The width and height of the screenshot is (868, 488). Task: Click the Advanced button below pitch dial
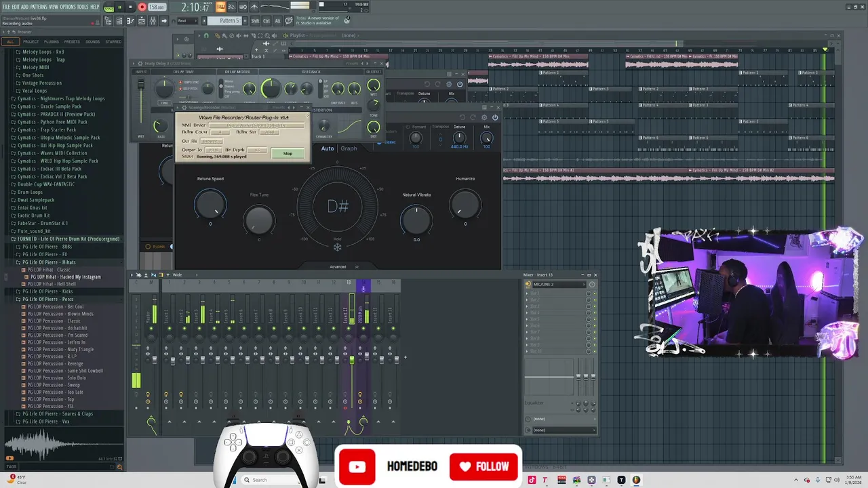click(x=338, y=266)
